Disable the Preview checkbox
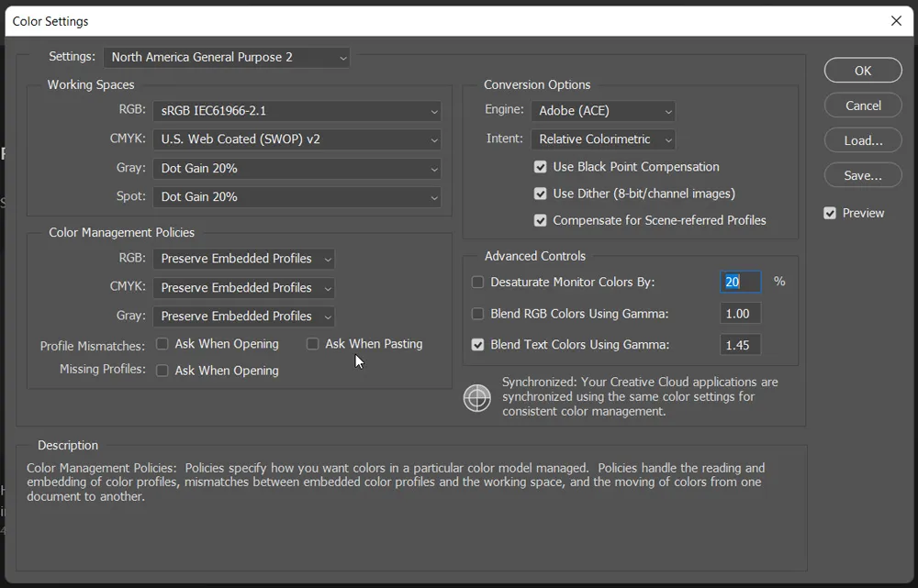Viewport: 918px width, 588px height. coord(830,213)
